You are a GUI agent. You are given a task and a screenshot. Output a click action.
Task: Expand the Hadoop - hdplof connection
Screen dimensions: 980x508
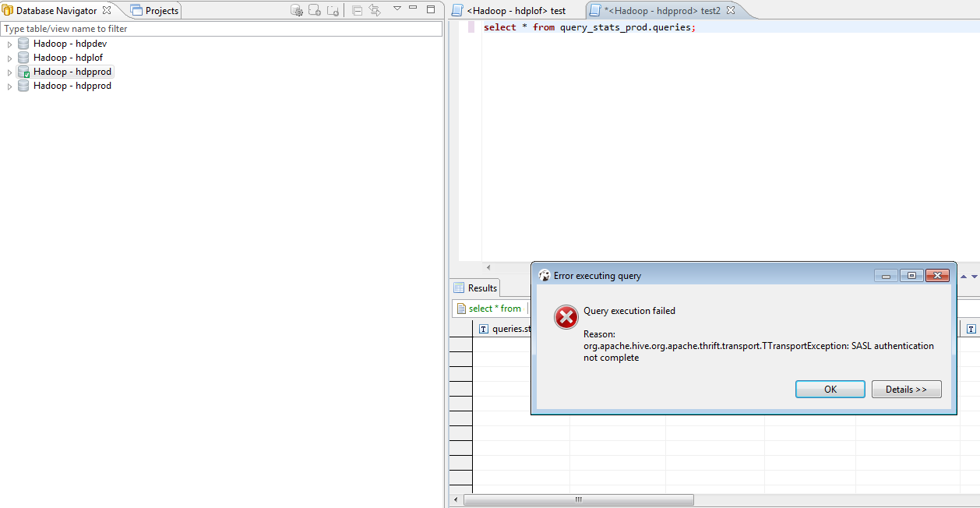[10, 57]
